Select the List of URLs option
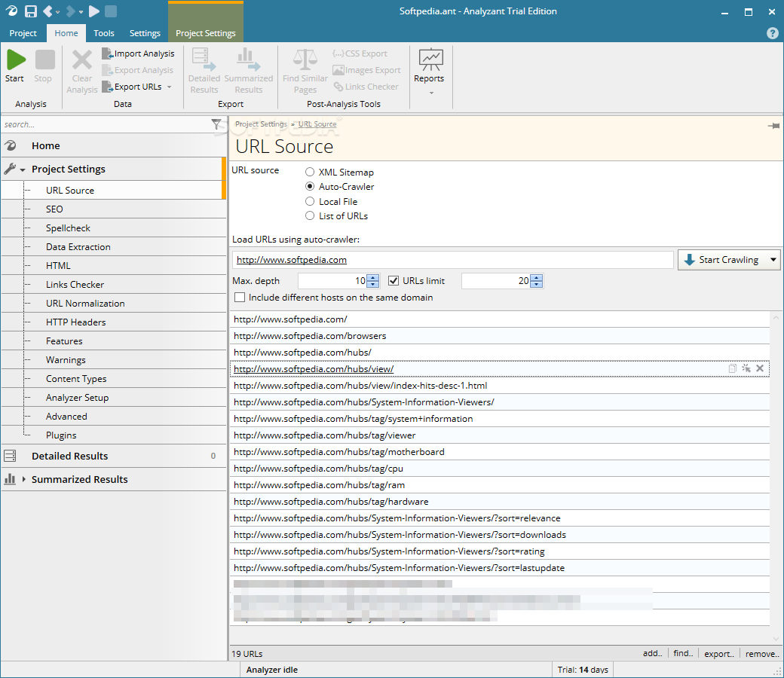 310,216
